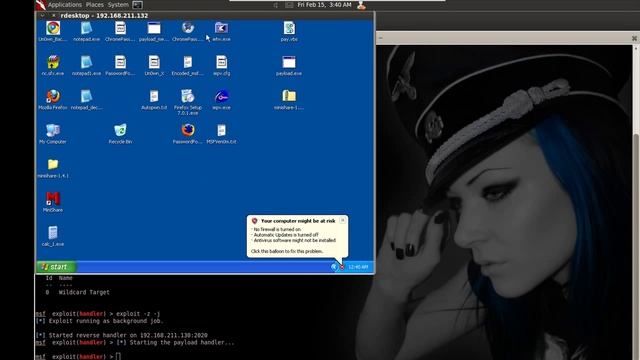Click the red security shield tray icon
Screen dimensions: 640x360
click(342, 267)
